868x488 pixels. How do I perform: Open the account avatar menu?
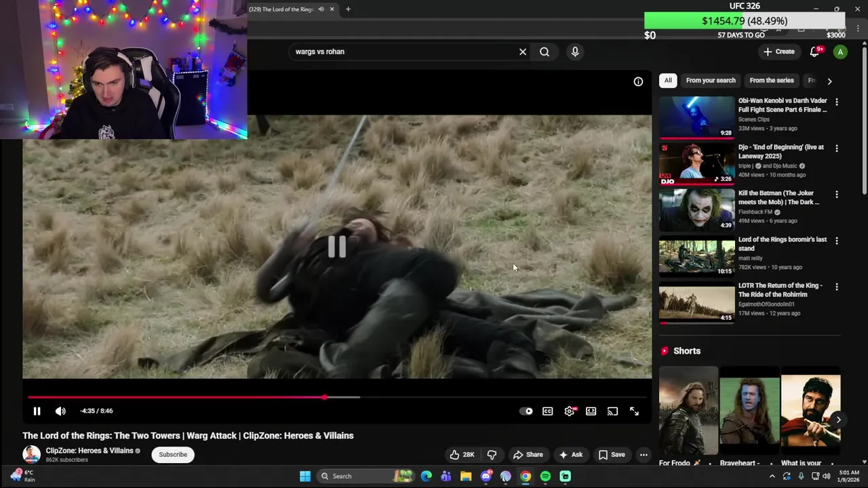click(x=840, y=52)
